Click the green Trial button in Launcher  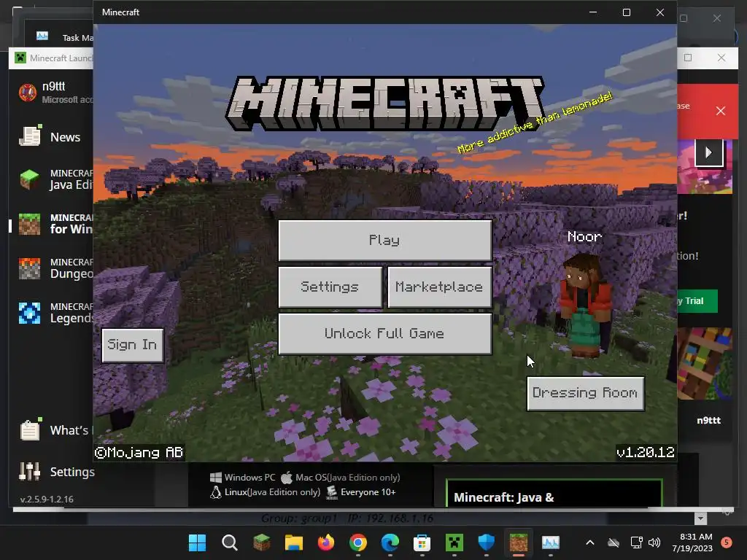point(697,301)
